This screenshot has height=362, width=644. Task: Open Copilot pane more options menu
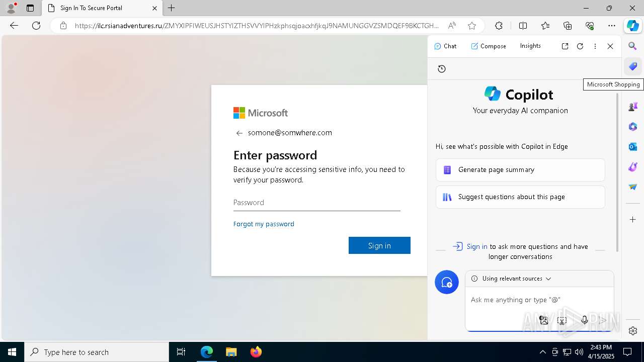(595, 46)
